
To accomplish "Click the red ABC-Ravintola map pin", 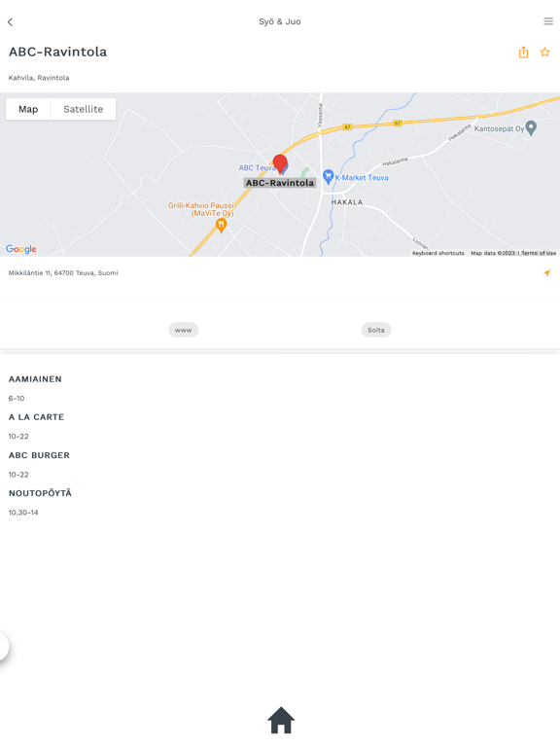I will [x=280, y=163].
